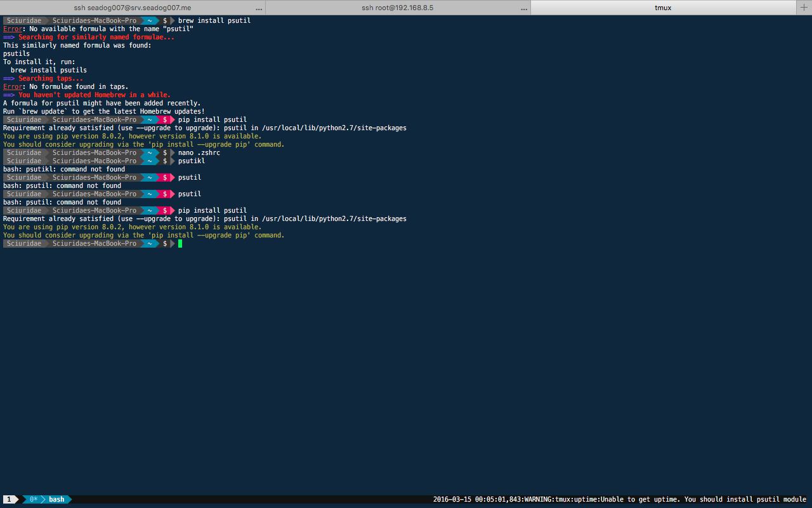Click 'No formulae found in taps.' error line

(x=66, y=86)
